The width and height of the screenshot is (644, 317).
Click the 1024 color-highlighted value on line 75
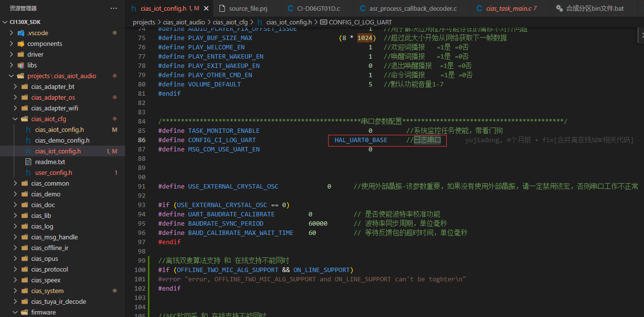pos(365,38)
